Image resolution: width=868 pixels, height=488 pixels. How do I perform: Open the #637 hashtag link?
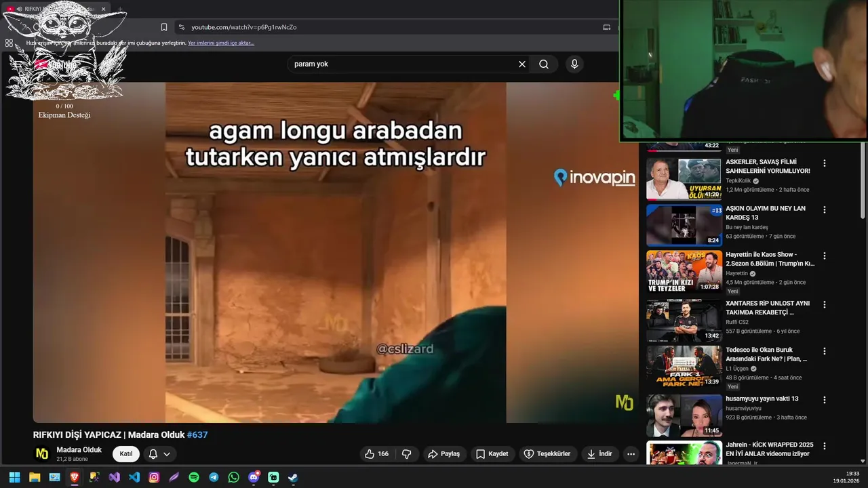pyautogui.click(x=197, y=435)
